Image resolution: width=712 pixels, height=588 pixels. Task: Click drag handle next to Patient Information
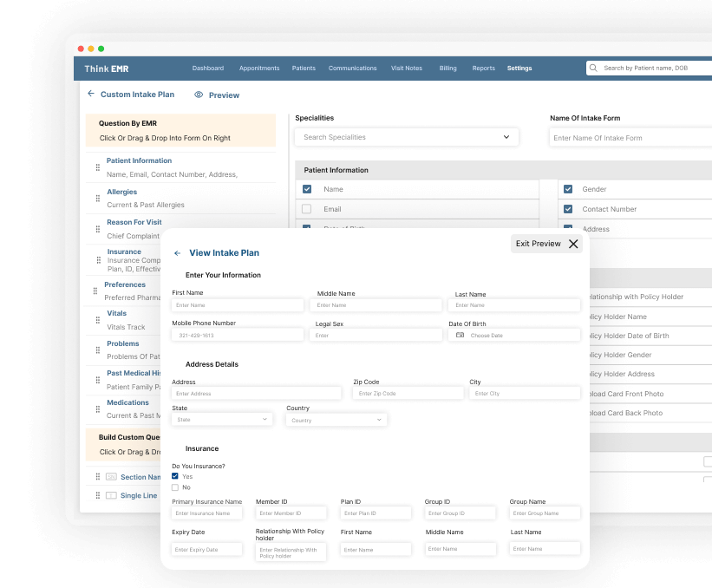pos(97,167)
